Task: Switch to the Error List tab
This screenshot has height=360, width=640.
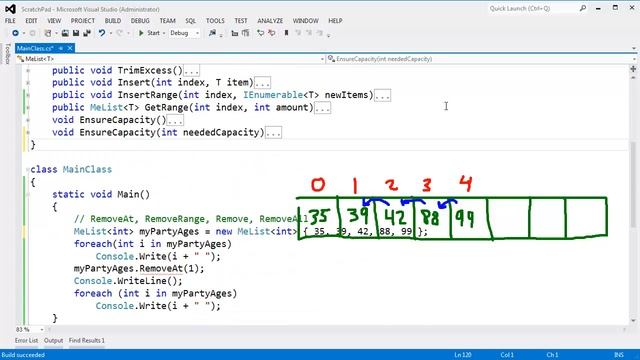Action: 27,340
